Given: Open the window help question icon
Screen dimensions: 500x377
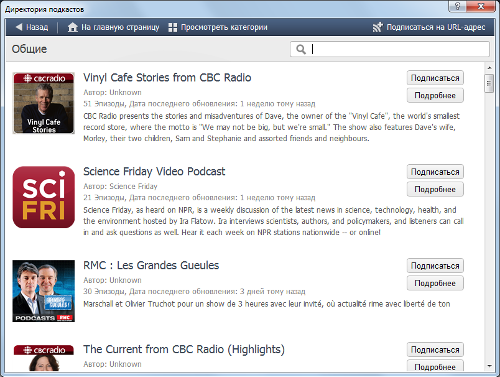Looking at the screenshot, I should [x=457, y=6].
